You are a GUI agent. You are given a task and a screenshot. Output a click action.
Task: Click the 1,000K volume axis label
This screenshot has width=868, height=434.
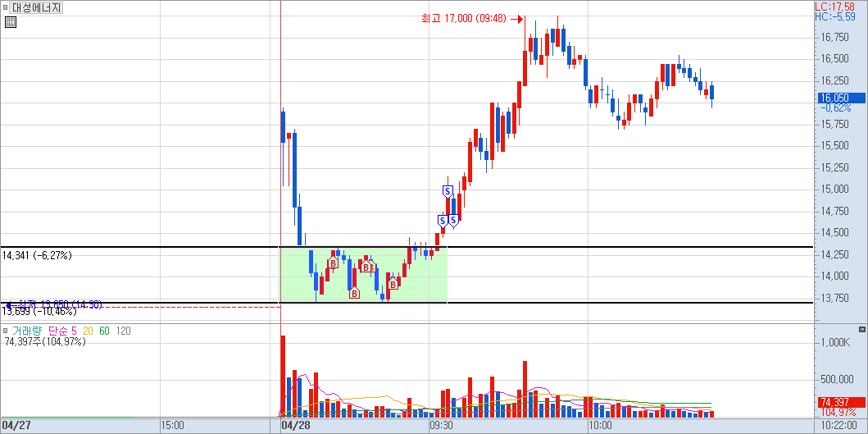835,343
